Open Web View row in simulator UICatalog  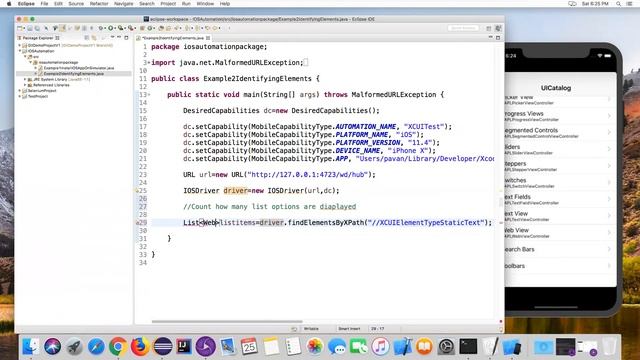click(560, 233)
